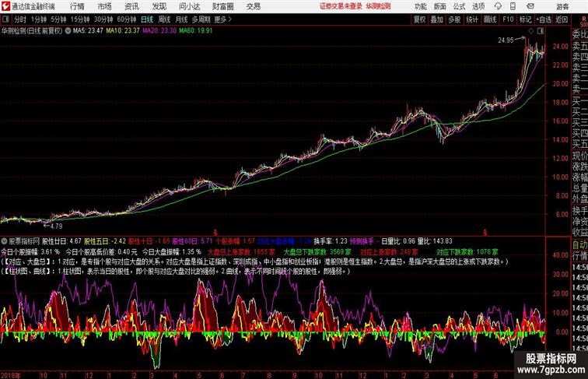Expand the 更多 > period options
This screenshot has height=379, width=588.
pyautogui.click(x=223, y=19)
